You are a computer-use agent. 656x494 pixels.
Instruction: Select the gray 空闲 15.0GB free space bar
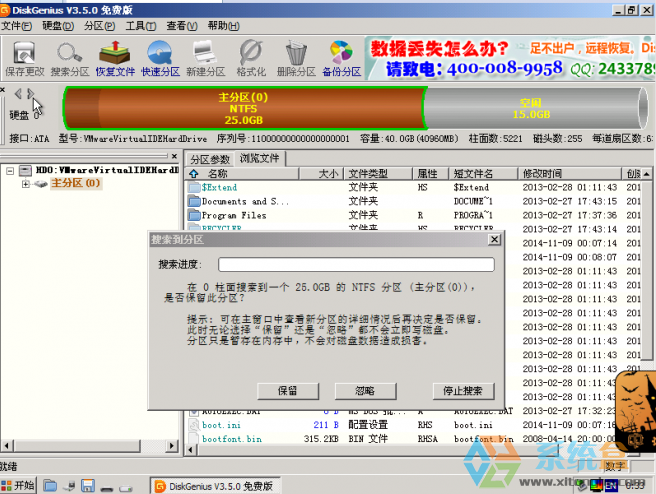click(x=537, y=109)
